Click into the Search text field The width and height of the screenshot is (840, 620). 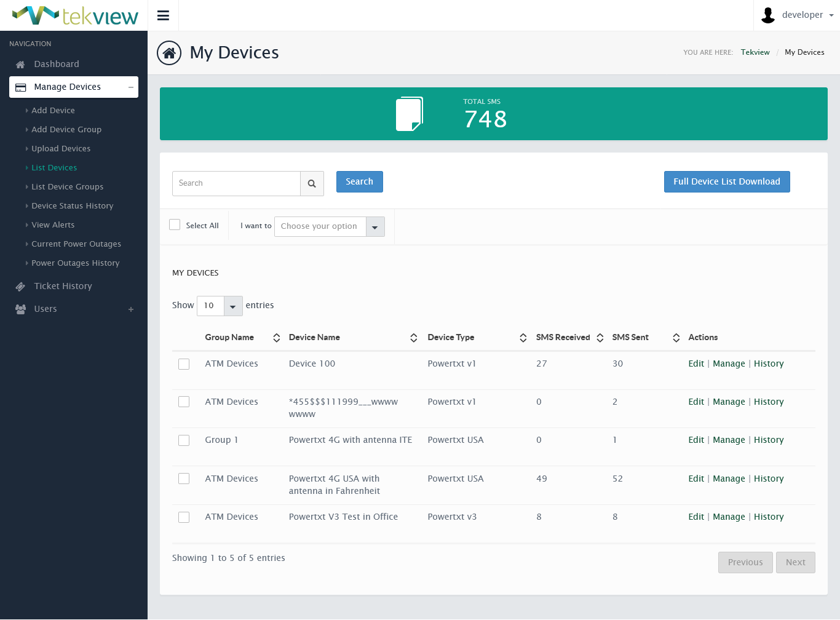pyautogui.click(x=236, y=183)
